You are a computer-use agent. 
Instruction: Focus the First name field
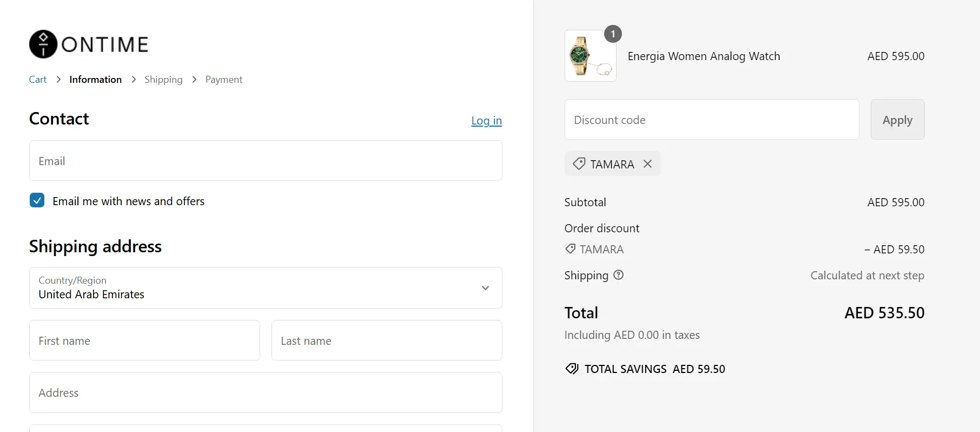(x=144, y=341)
